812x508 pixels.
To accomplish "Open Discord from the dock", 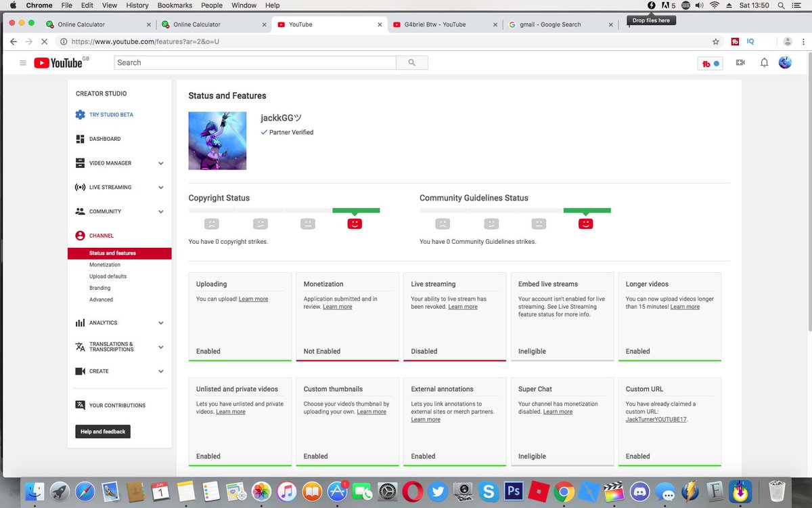I will click(639, 491).
